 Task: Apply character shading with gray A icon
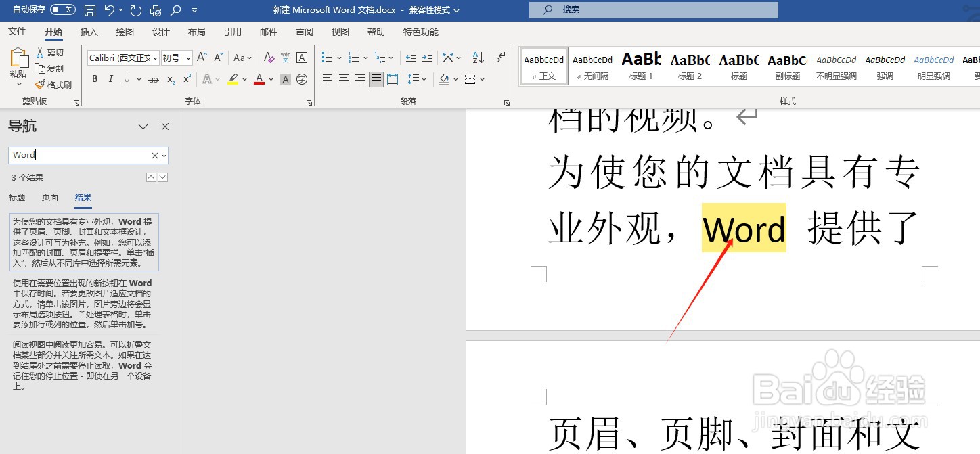point(286,80)
